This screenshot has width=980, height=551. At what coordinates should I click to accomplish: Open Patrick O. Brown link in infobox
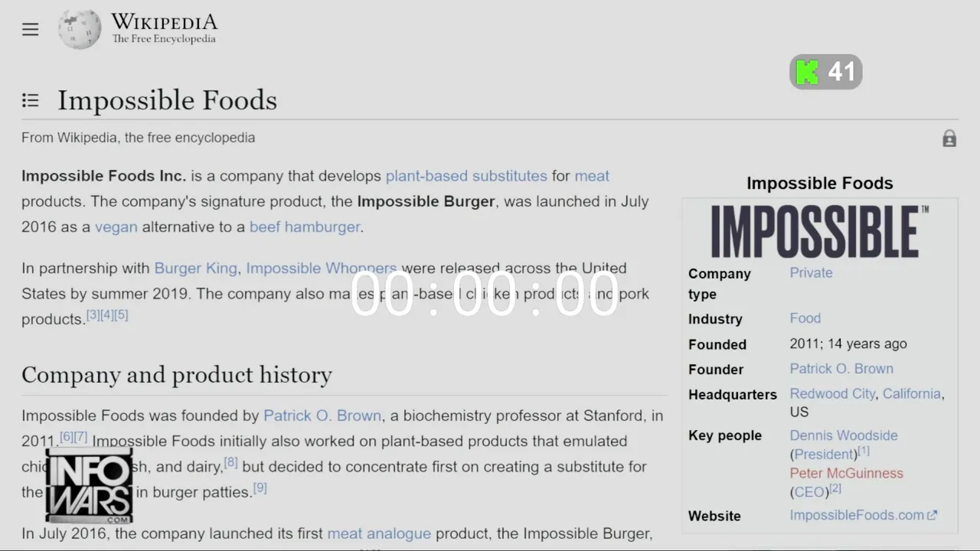coord(841,369)
